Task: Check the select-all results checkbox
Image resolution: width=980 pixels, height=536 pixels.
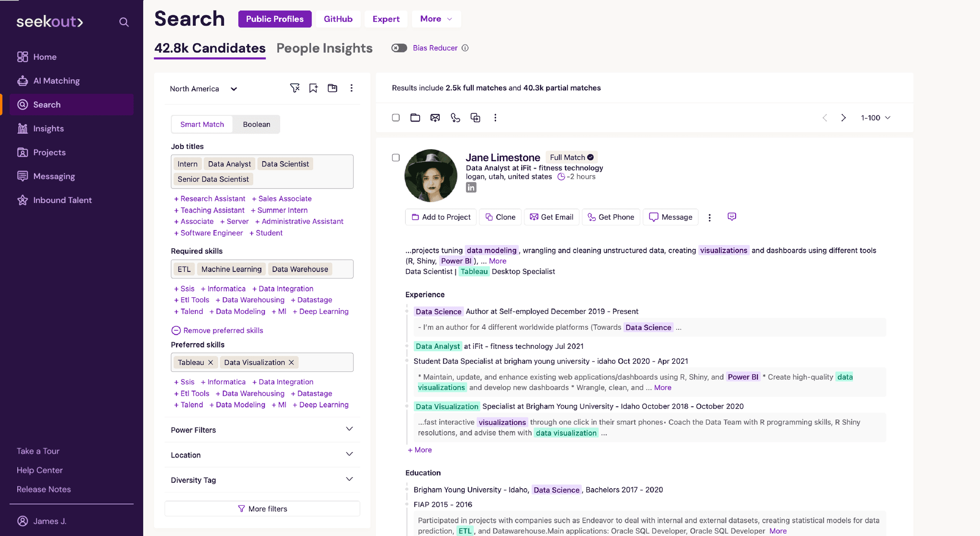Action: coord(396,117)
